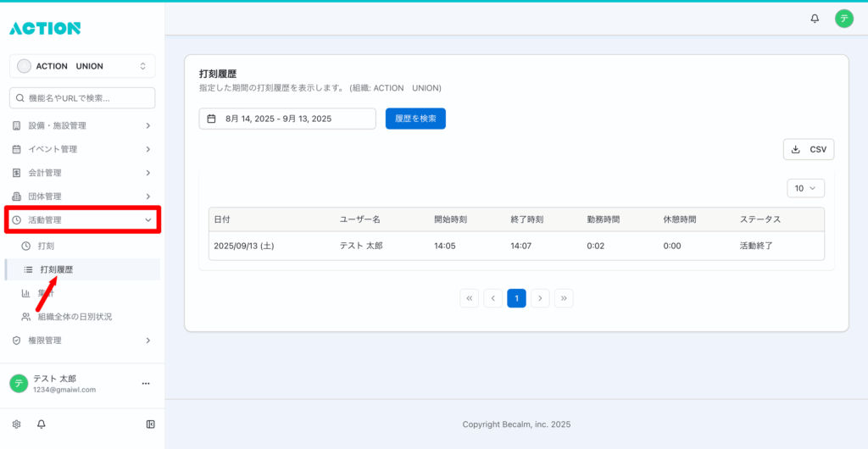Go to the first page of results
Image resolution: width=868 pixels, height=449 pixels.
tap(469, 297)
